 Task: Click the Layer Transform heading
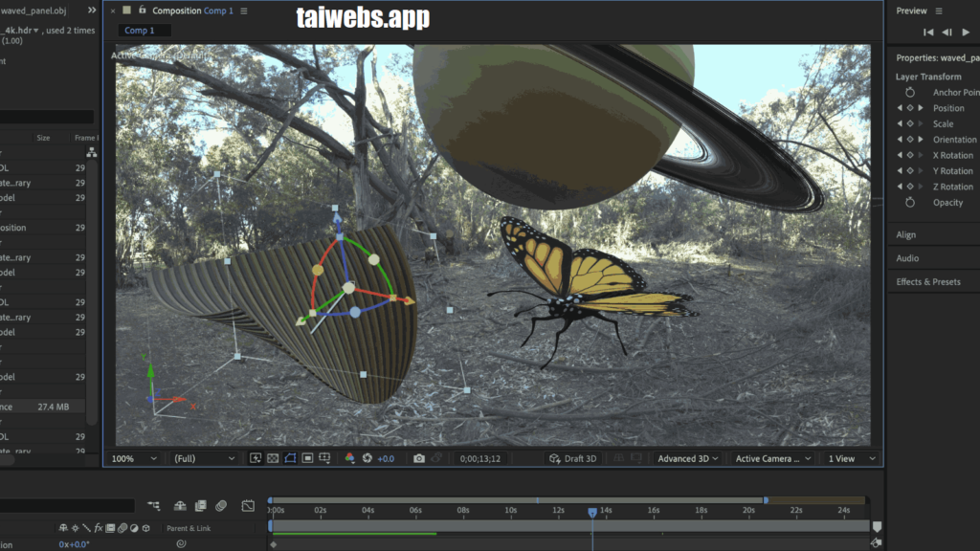point(928,77)
